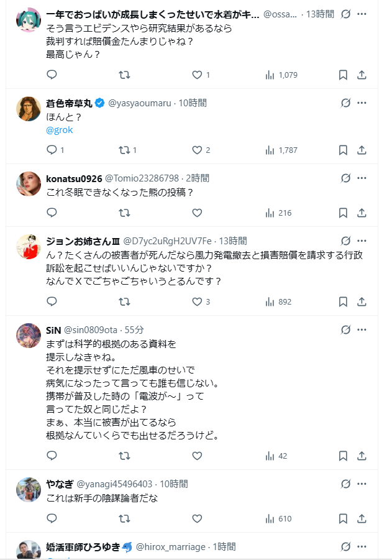Reply to the yasyaoumaru tweet

click(x=52, y=150)
